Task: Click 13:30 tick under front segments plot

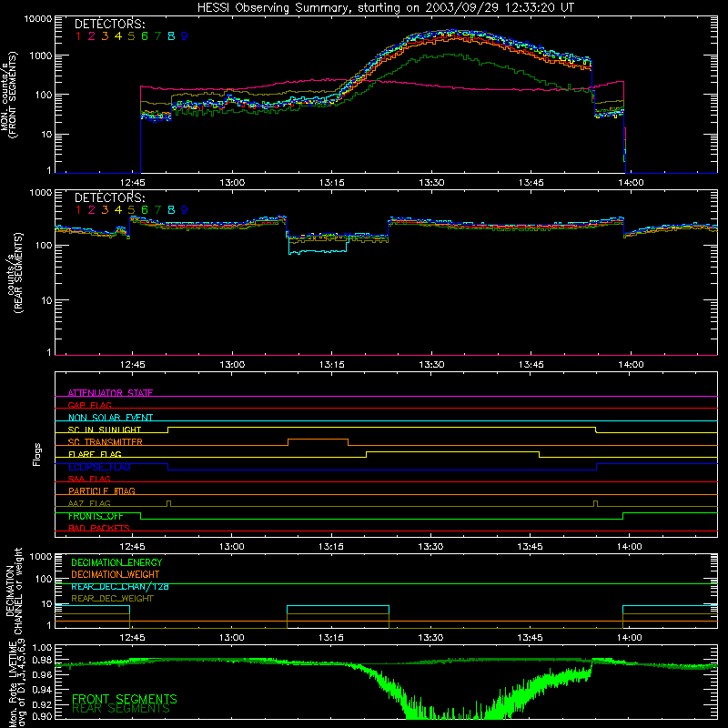Action: [x=431, y=183]
